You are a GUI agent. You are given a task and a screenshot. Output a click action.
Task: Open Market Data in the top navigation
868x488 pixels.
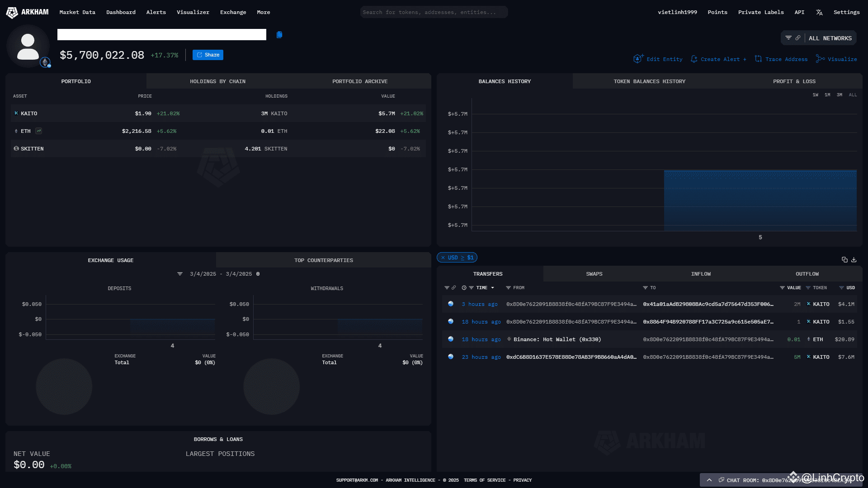pyautogui.click(x=77, y=12)
